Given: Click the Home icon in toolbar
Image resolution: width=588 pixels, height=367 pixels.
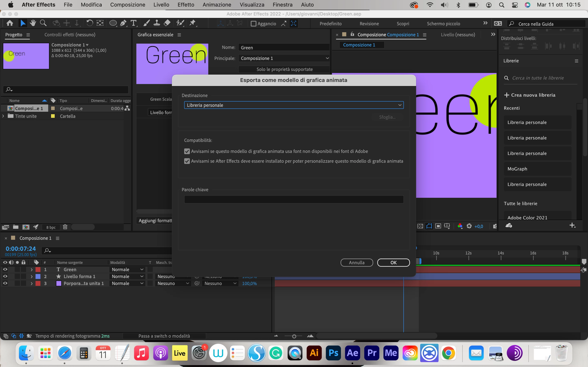Looking at the screenshot, I should (10, 23).
